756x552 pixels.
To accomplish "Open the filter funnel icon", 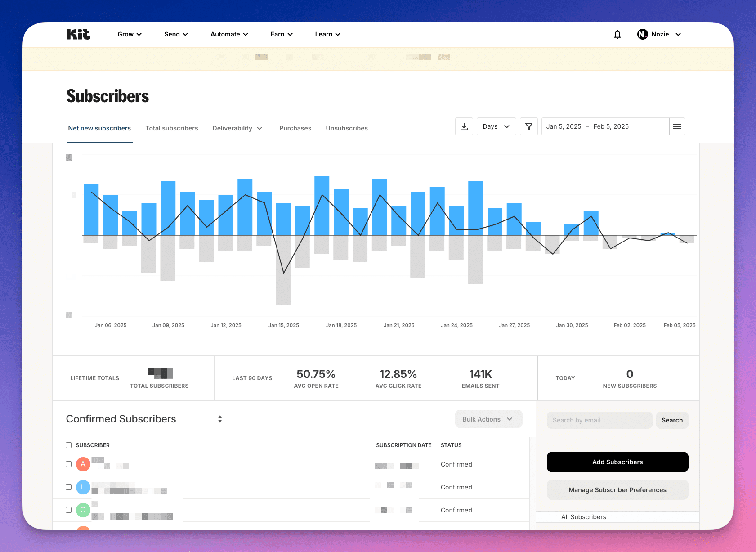I will tap(529, 126).
